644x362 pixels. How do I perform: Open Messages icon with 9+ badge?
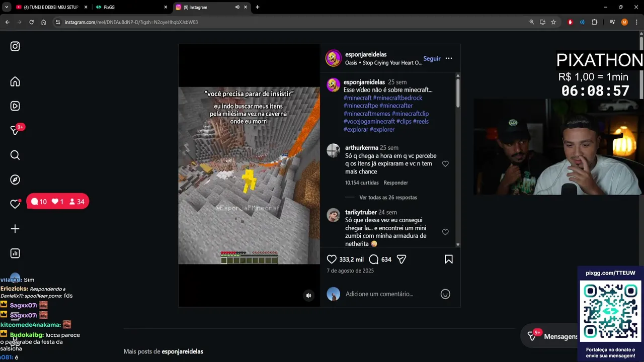pyautogui.click(x=15, y=130)
